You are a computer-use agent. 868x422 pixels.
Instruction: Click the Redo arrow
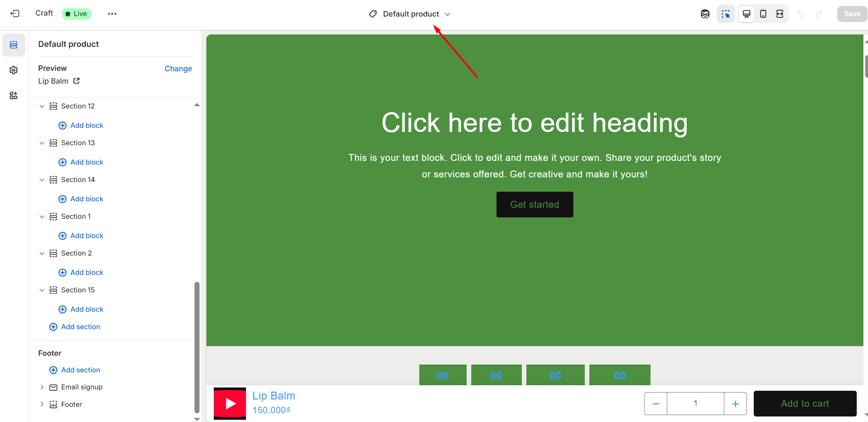coord(819,14)
